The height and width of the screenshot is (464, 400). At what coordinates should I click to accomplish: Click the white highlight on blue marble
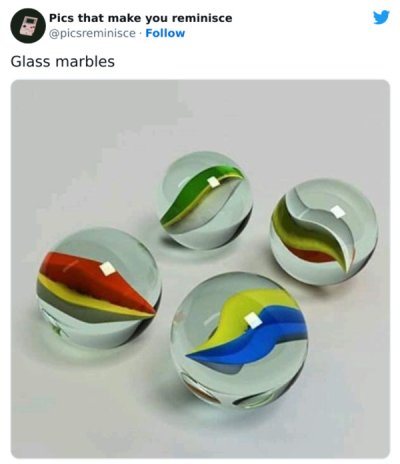point(254,321)
